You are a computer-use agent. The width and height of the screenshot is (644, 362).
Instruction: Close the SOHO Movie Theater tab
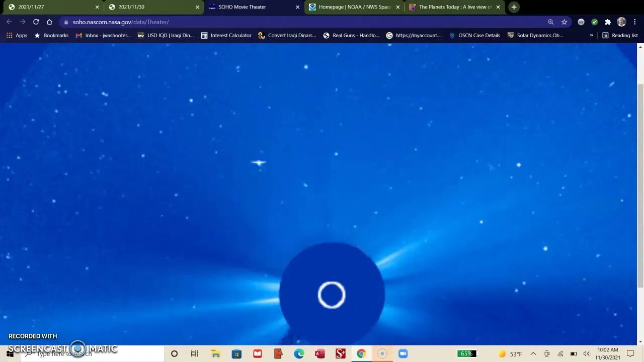[297, 7]
